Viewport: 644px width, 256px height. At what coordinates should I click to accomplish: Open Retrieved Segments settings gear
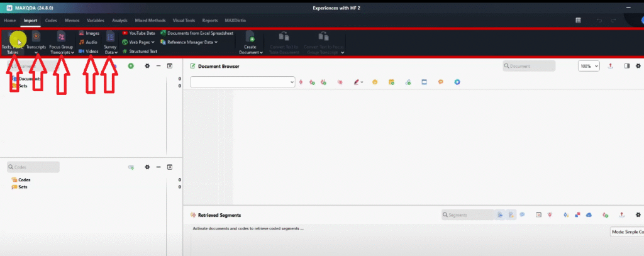[638, 215]
